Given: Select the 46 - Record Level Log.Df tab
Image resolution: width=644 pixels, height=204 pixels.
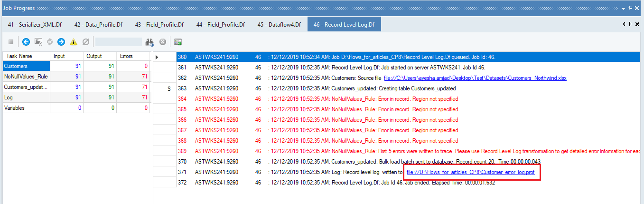Looking at the screenshot, I should pyautogui.click(x=344, y=25).
